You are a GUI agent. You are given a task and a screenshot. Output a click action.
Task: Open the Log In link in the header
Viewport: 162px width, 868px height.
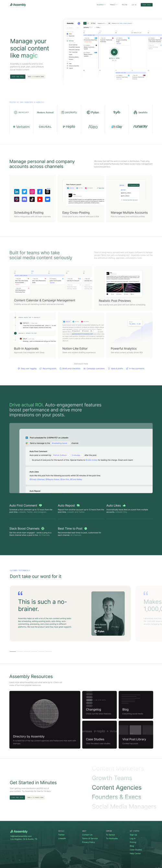[134, 5]
